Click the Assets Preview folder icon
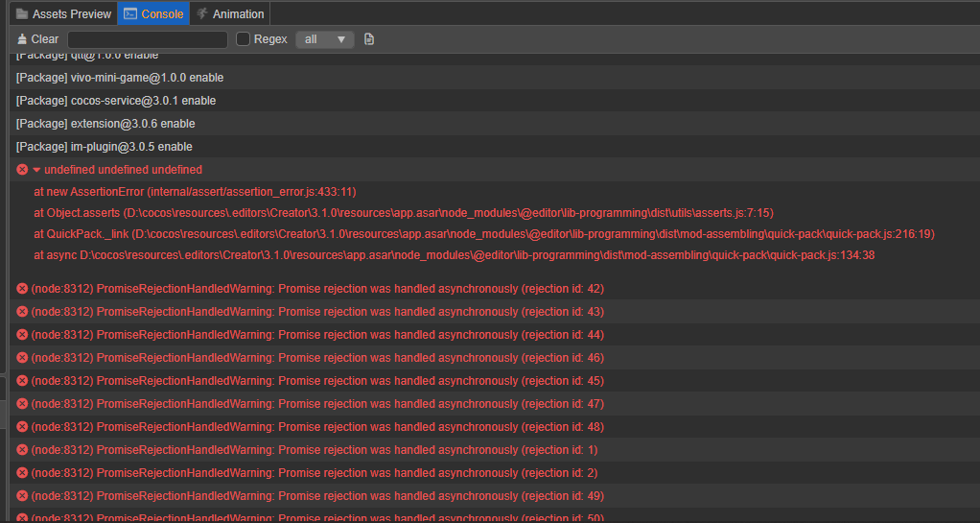 [22, 13]
